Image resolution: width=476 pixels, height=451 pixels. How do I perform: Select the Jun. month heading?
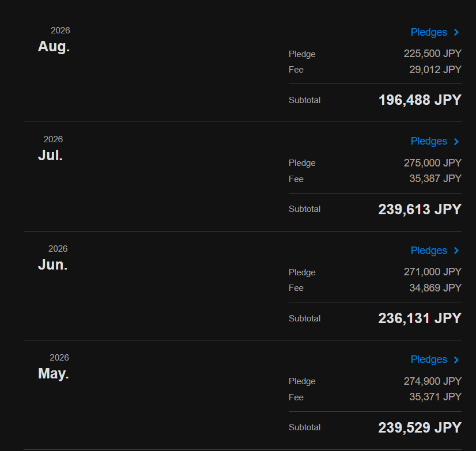pyautogui.click(x=52, y=264)
